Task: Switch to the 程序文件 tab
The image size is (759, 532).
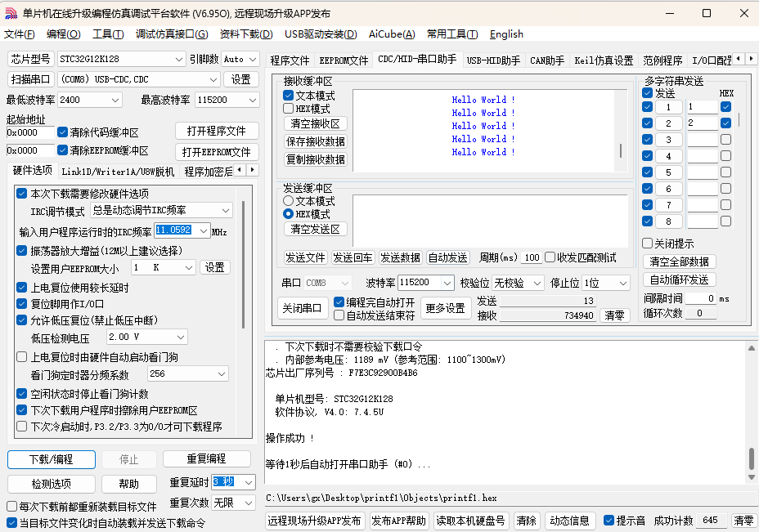Action: click(x=290, y=60)
